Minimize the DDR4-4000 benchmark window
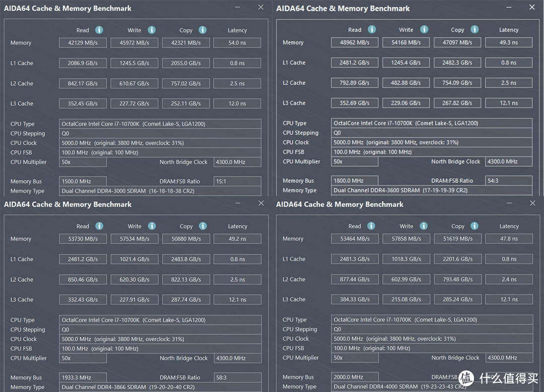The height and width of the screenshot is (392, 544). coord(509,203)
